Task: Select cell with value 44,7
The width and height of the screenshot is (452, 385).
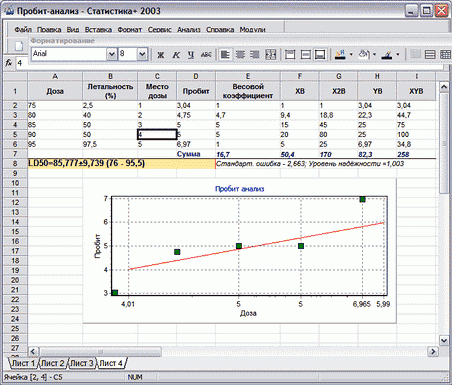Action: pyautogui.click(x=416, y=115)
